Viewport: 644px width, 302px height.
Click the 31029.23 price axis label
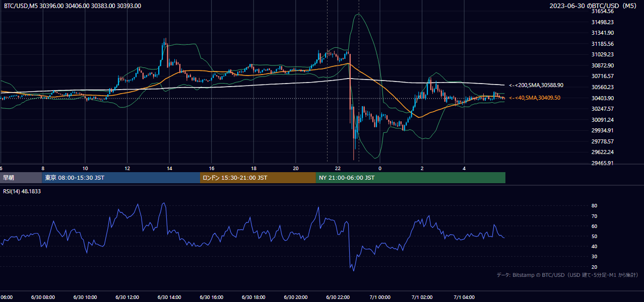(x=602, y=54)
